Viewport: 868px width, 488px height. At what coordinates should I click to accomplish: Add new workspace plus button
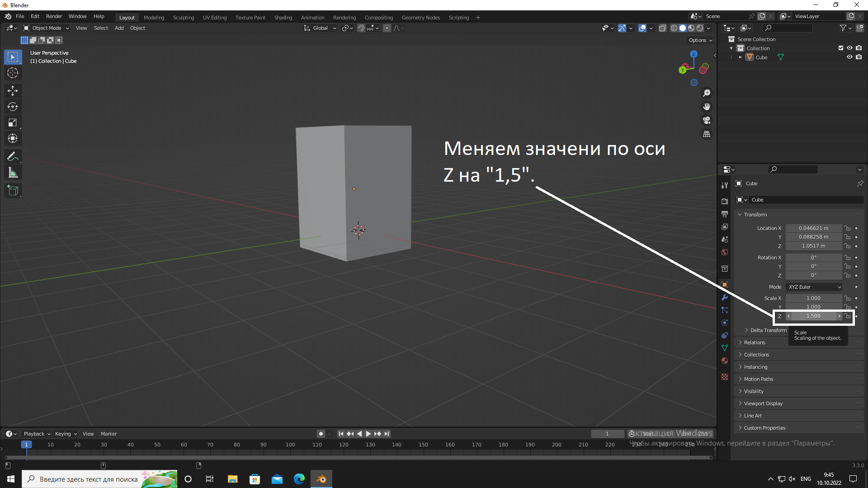478,18
